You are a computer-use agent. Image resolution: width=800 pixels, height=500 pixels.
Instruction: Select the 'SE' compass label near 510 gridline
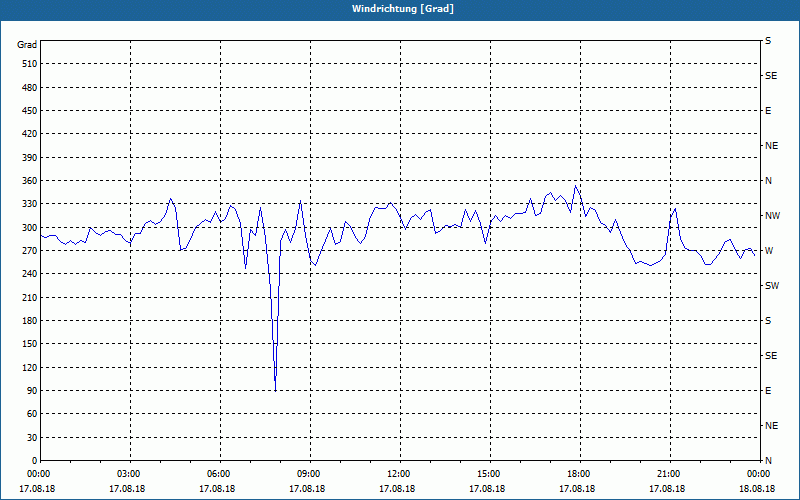(771, 76)
